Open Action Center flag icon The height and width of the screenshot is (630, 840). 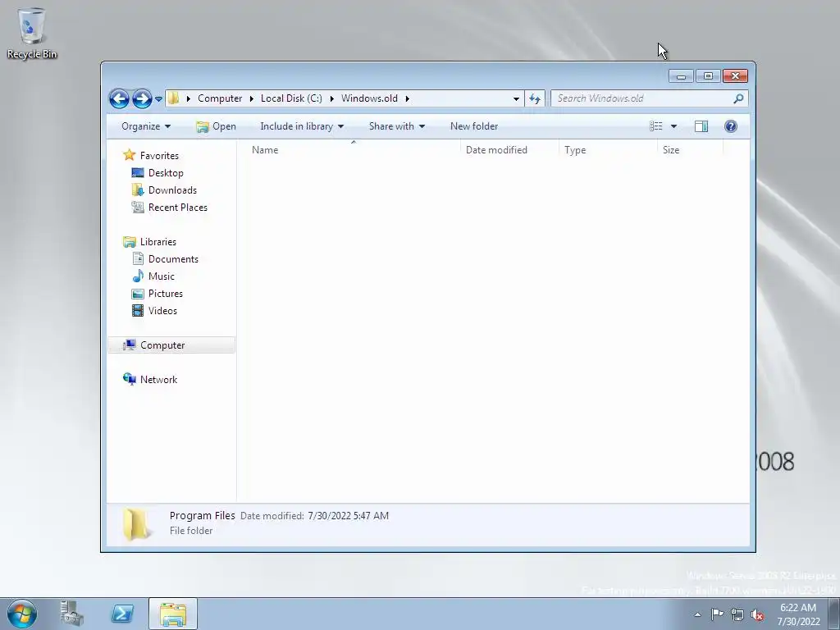click(717, 614)
